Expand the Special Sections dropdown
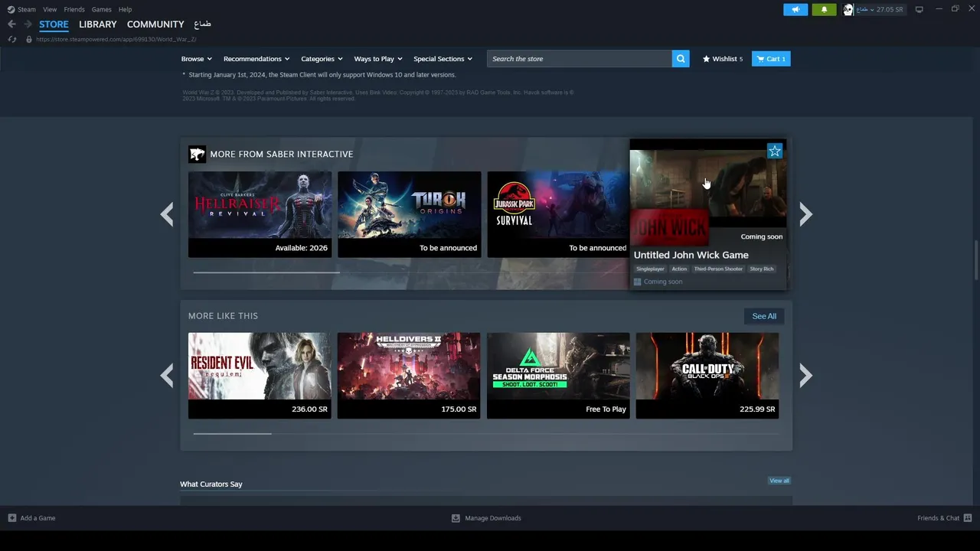980x551 pixels. pos(443,59)
